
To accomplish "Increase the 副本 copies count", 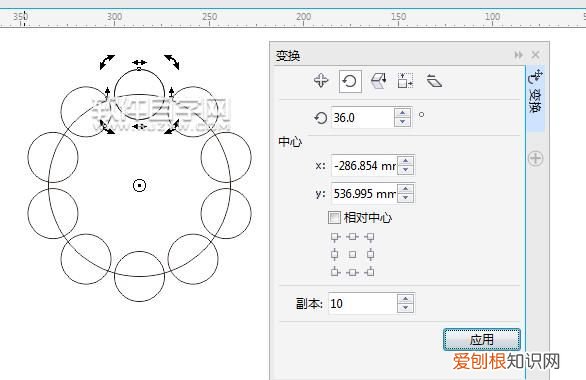I will 405,299.
